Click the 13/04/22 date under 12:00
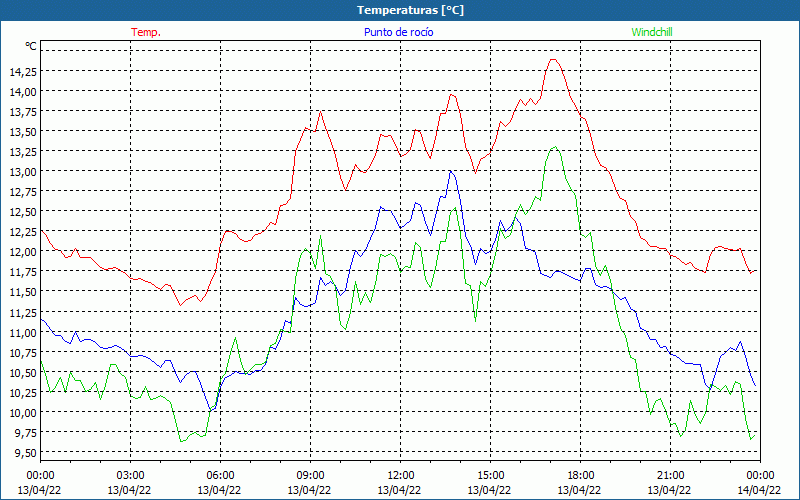This screenshot has width=800, height=500. tap(399, 490)
